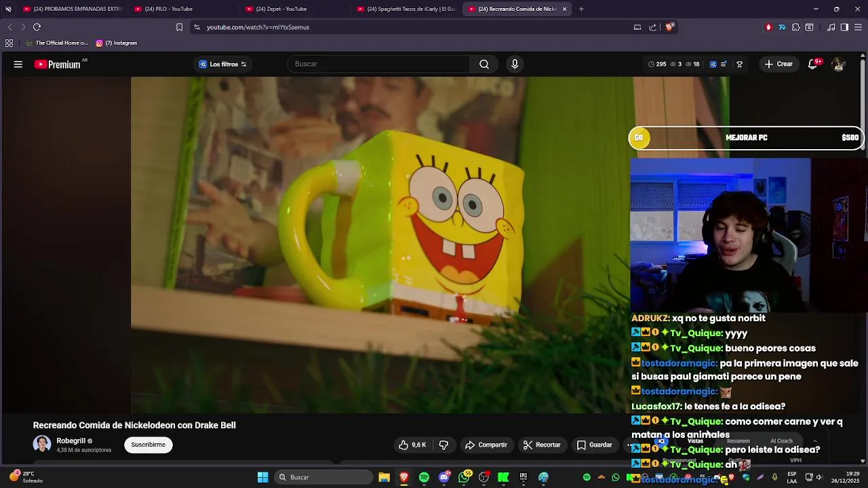The image size is (868, 488).
Task: Save video with the Guardar button
Action: [594, 445]
